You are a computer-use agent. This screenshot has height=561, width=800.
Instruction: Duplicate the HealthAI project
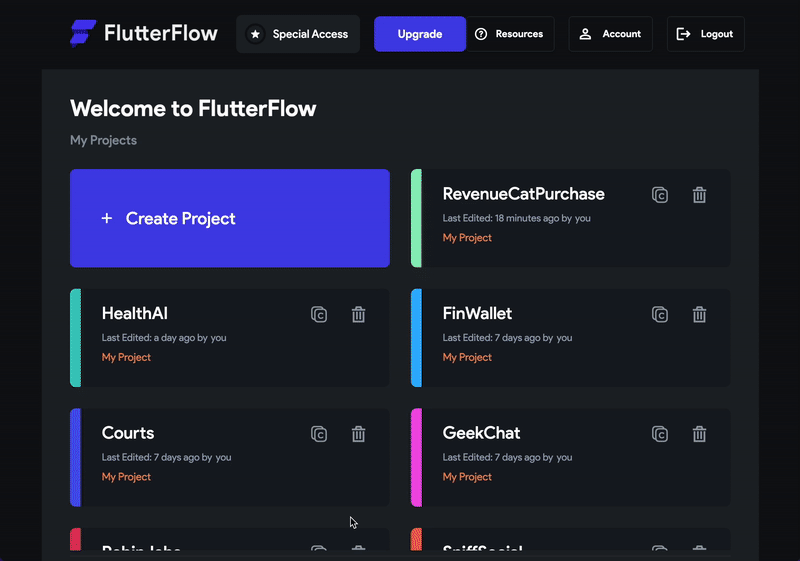319,315
